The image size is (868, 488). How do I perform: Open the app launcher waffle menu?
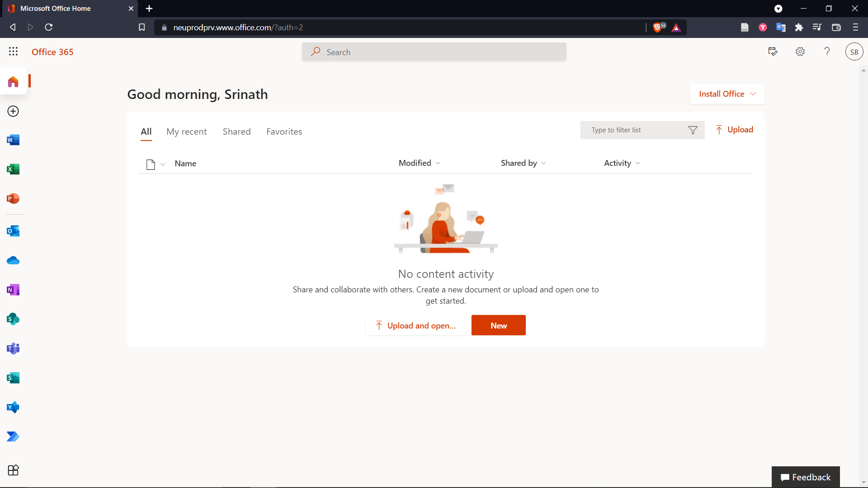[13, 52]
